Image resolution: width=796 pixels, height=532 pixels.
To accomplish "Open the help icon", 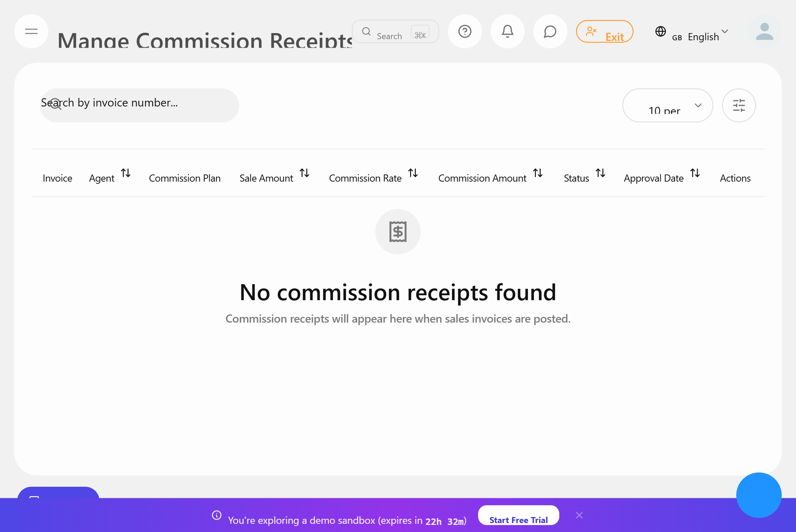I will [465, 31].
